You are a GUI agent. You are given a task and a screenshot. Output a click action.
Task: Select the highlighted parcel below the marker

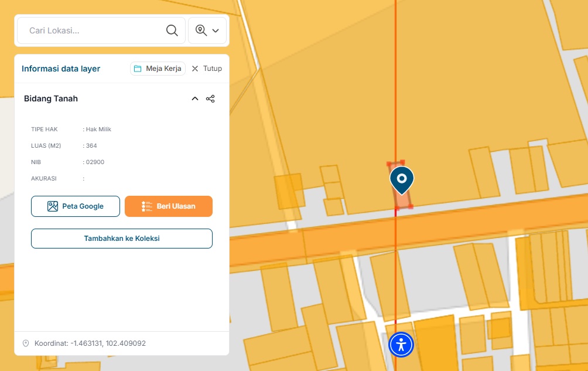[404, 199]
